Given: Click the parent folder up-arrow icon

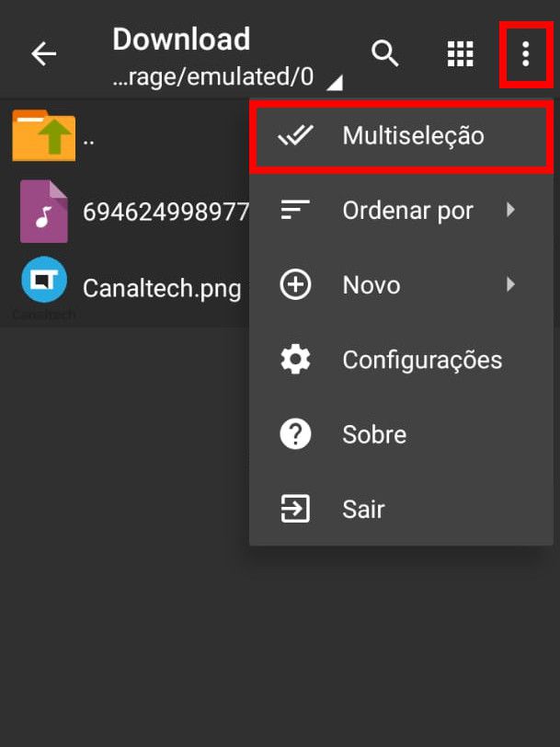Looking at the screenshot, I should (x=44, y=135).
